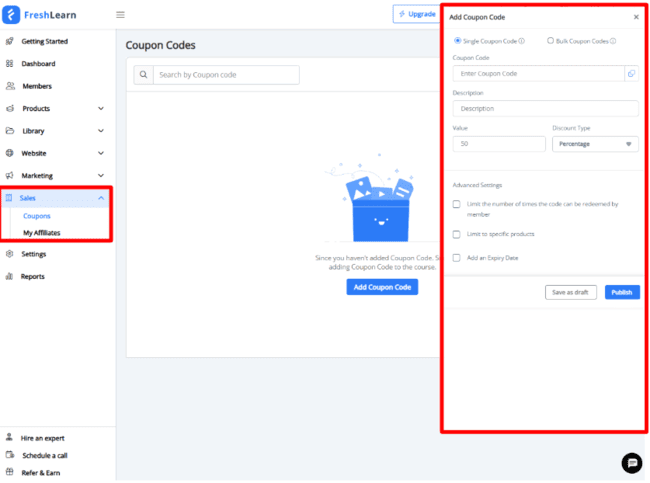
Task: Click the Getting Started rocket icon
Action: point(10,41)
